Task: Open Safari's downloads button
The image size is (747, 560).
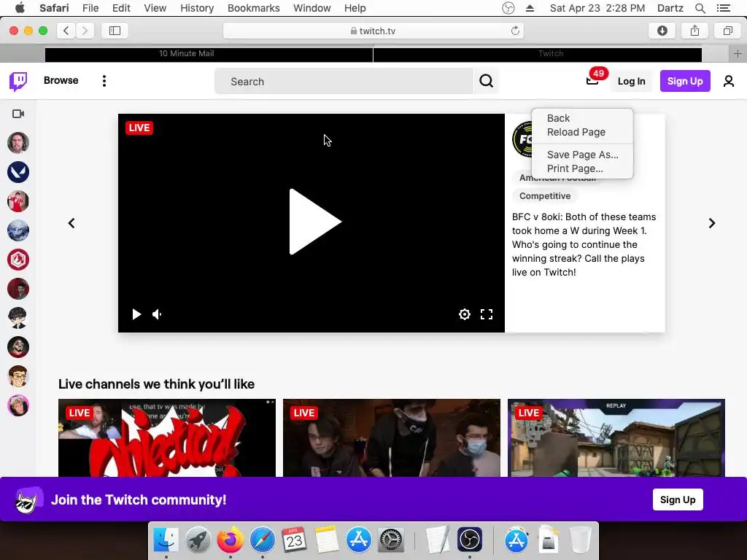Action: point(662,31)
